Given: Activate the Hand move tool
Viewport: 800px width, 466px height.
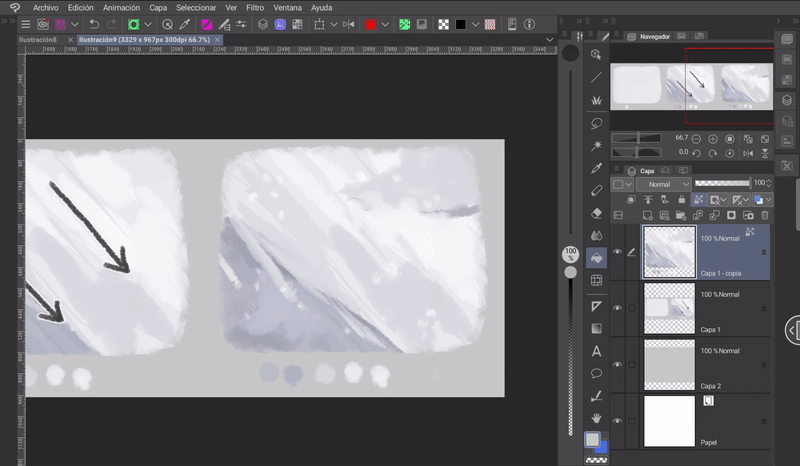Looking at the screenshot, I should point(597,418).
